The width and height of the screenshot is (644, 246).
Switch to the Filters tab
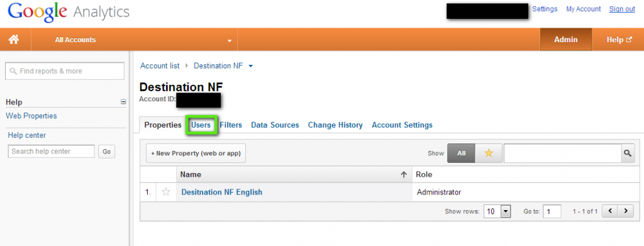(x=231, y=125)
